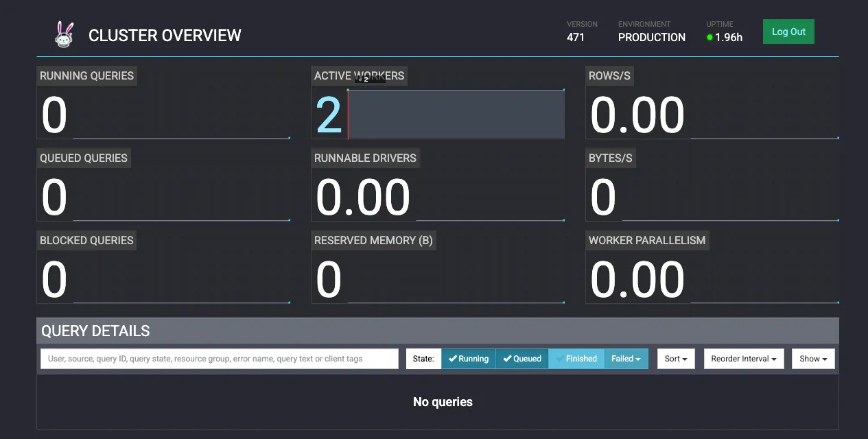Open the Reorder Interval dropdown
The height and width of the screenshot is (439, 868).
[x=744, y=359]
